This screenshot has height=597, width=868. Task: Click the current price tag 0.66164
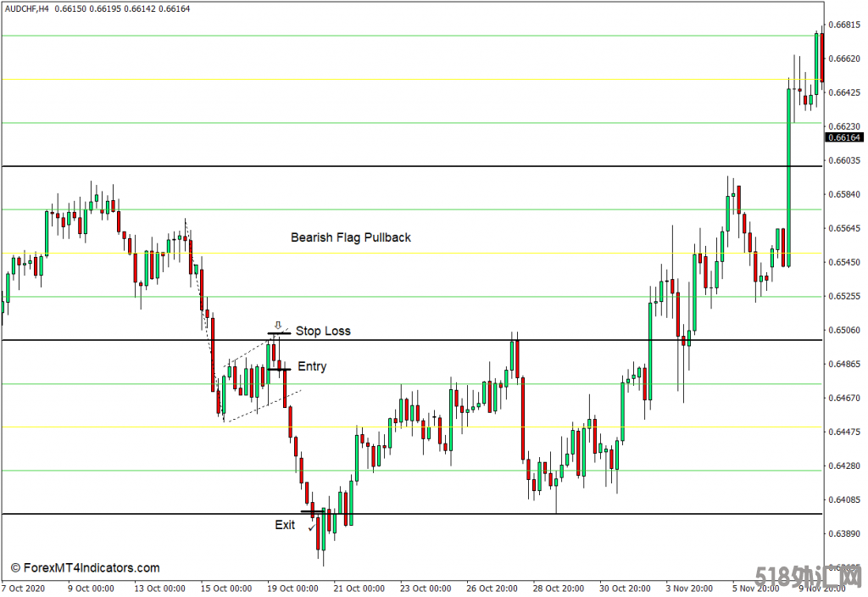pyautogui.click(x=844, y=137)
